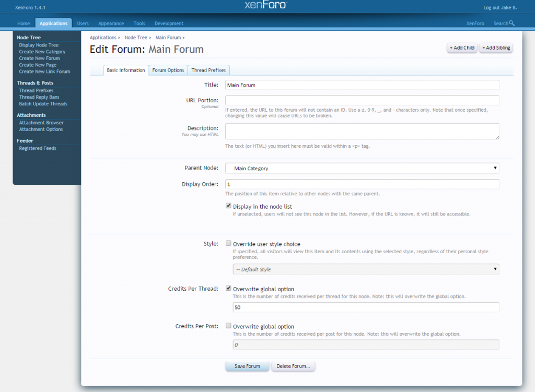Switch to Thread Prefixes tab
The image size is (535, 392).
click(x=208, y=70)
